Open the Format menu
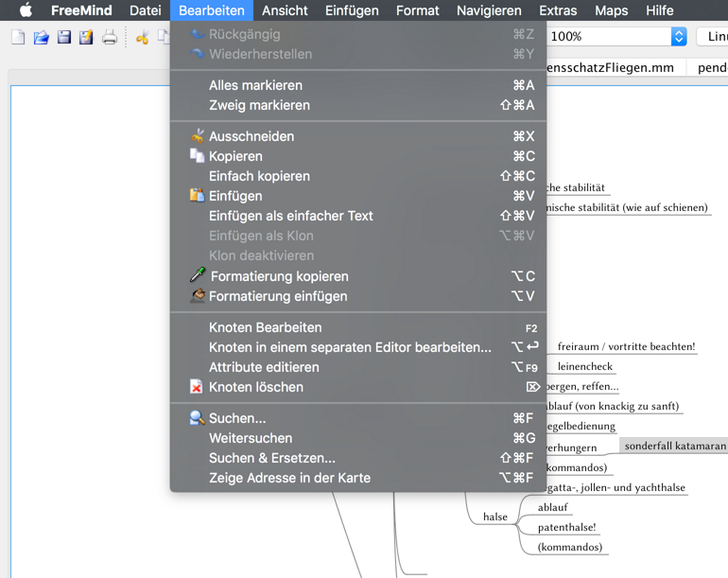 [417, 10]
